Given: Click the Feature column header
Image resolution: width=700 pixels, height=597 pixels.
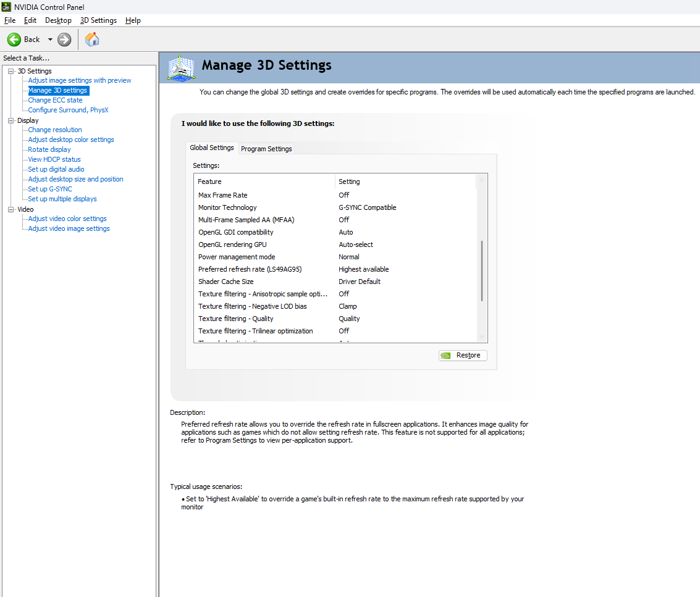Looking at the screenshot, I should (x=264, y=182).
